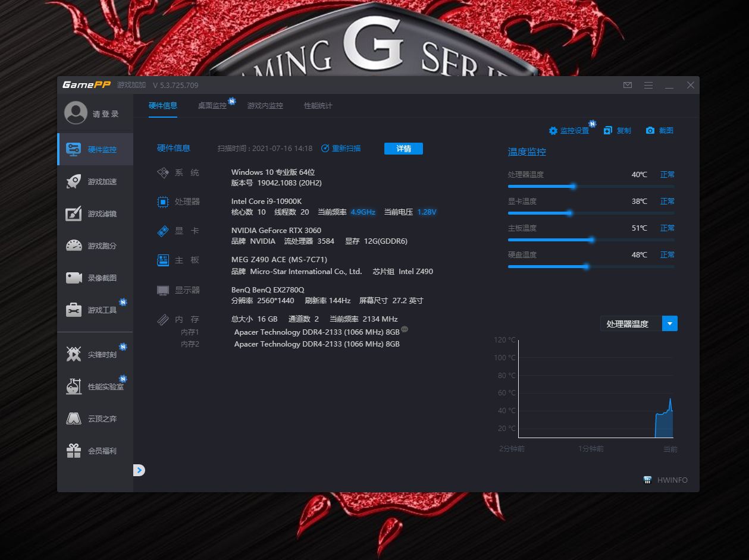Open 尖锋时刻 sidebar item
Viewport: 749px width, 560px height.
(95, 354)
